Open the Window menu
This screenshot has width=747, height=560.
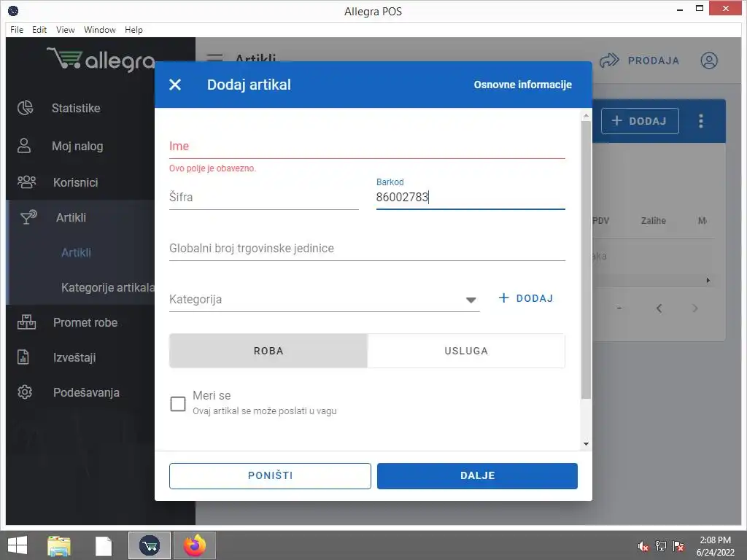coord(99,29)
